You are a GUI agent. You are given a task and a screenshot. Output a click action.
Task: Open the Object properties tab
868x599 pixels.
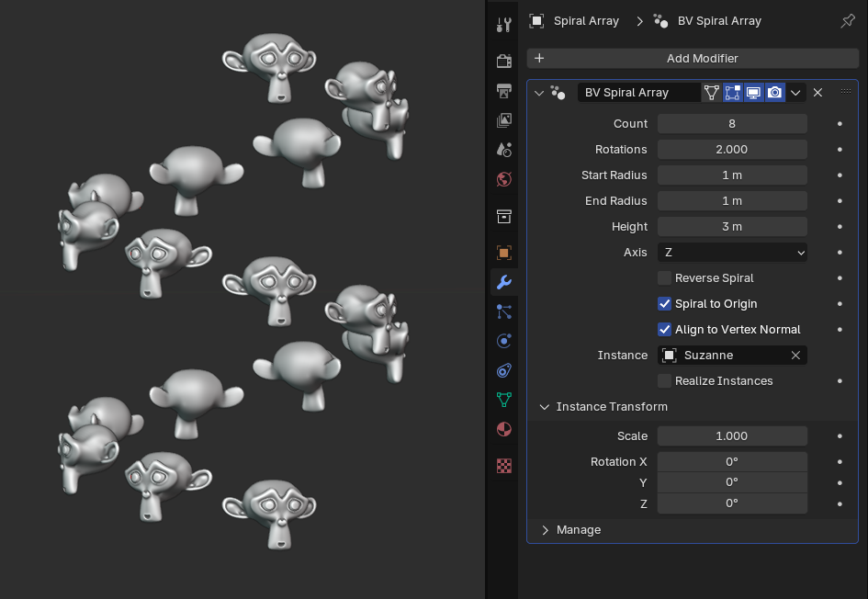pyautogui.click(x=503, y=253)
